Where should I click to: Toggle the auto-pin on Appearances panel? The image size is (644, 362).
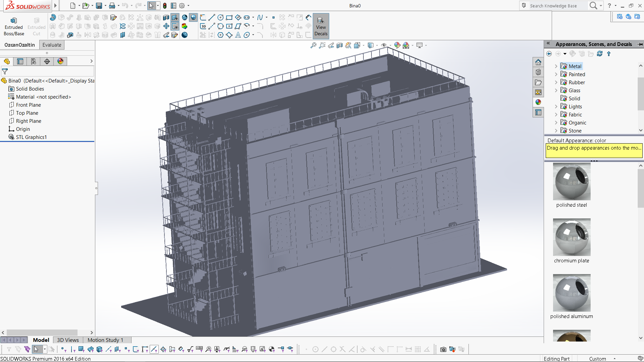640,44
